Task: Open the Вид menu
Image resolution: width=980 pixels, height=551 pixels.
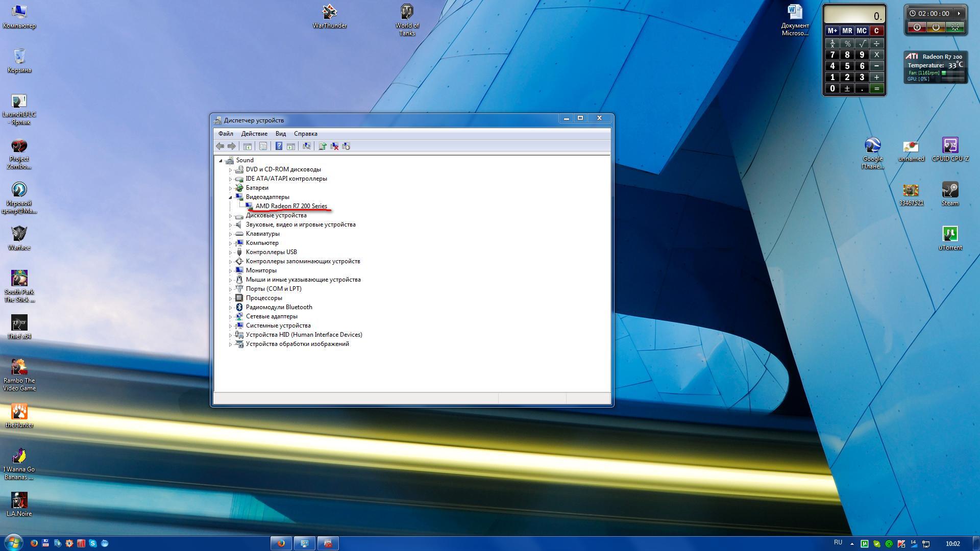Action: coord(280,134)
